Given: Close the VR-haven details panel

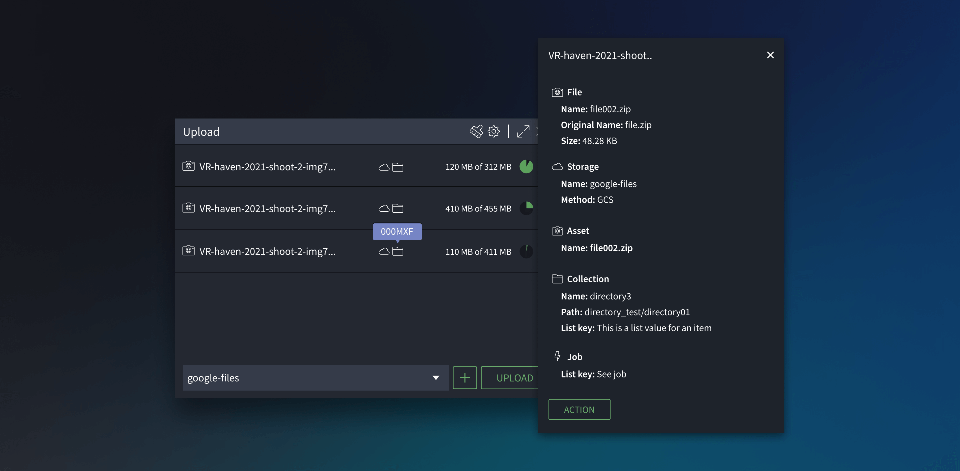Looking at the screenshot, I should [x=770, y=56].
